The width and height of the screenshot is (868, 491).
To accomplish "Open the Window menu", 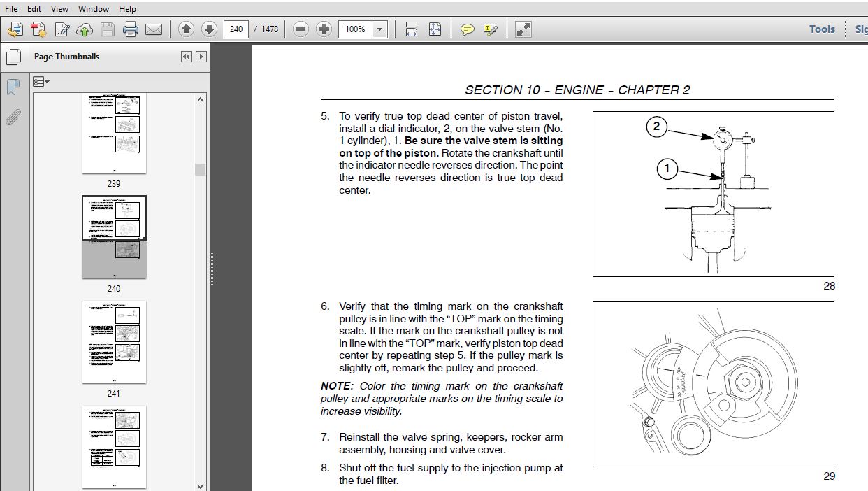I will coord(94,9).
